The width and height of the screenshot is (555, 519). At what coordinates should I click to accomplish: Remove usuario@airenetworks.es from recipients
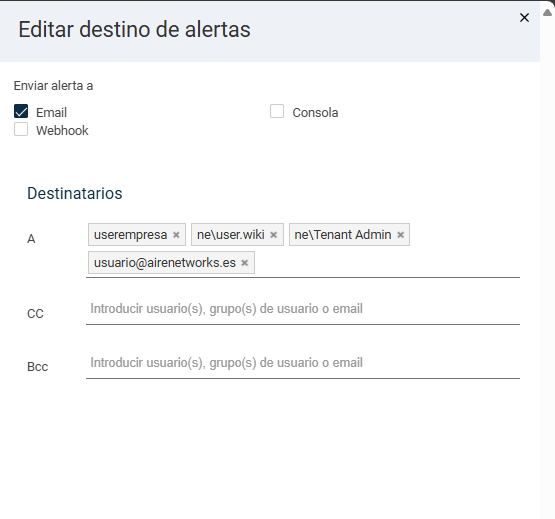coord(245,263)
